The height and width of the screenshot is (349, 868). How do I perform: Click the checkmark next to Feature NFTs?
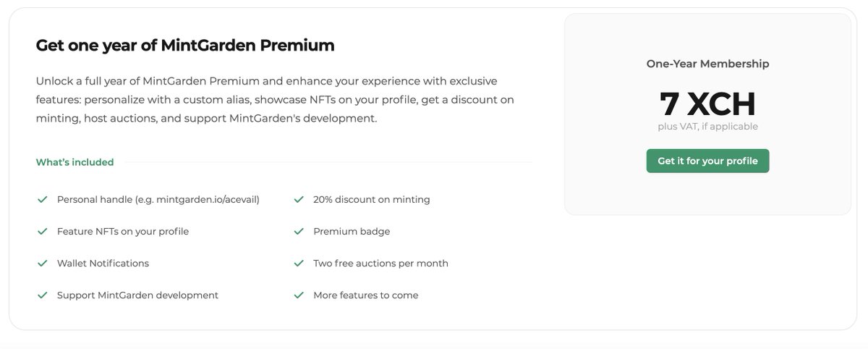click(43, 231)
